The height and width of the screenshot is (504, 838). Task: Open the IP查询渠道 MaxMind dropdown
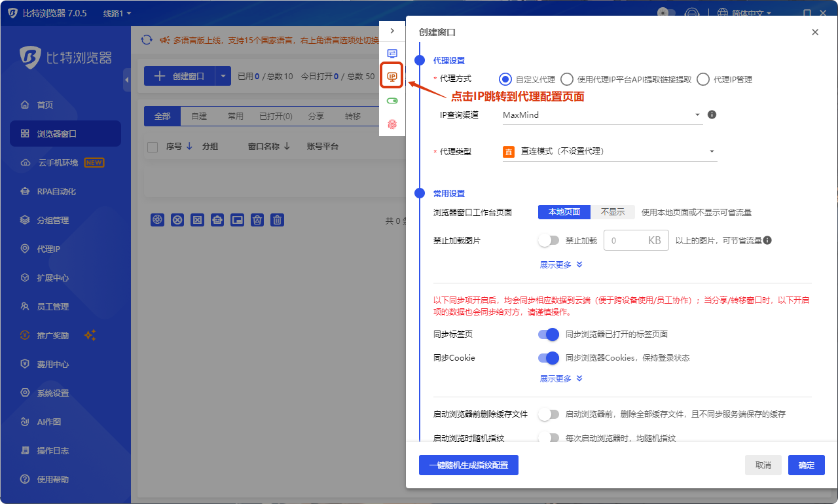point(601,115)
